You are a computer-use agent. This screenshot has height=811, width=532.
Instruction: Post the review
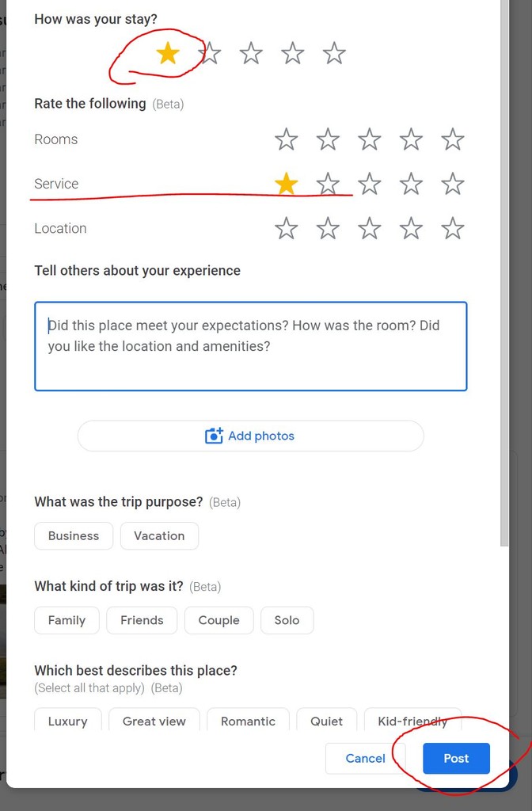pos(456,758)
